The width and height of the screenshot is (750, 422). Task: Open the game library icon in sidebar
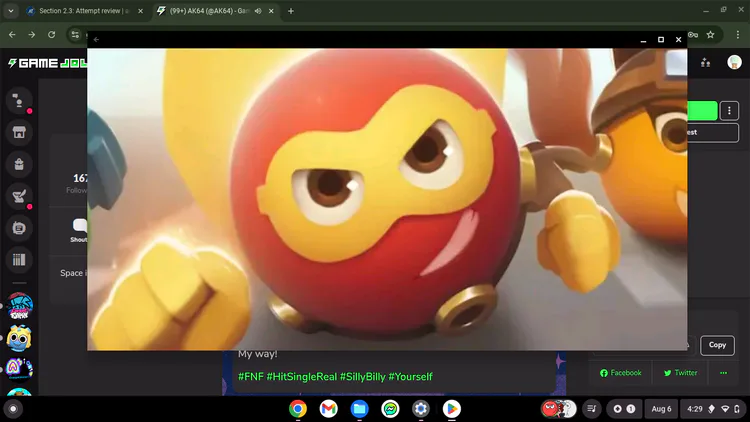pyautogui.click(x=19, y=260)
